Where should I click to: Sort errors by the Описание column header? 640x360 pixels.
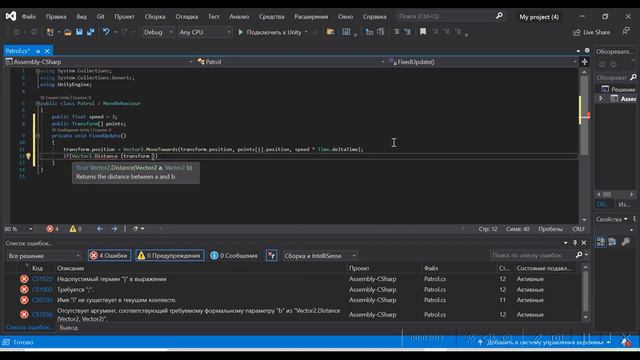[71, 268]
